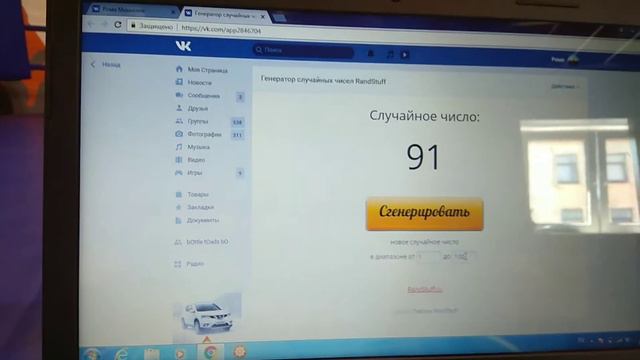
Task: Open the music note icon in header
Action: click(x=390, y=54)
